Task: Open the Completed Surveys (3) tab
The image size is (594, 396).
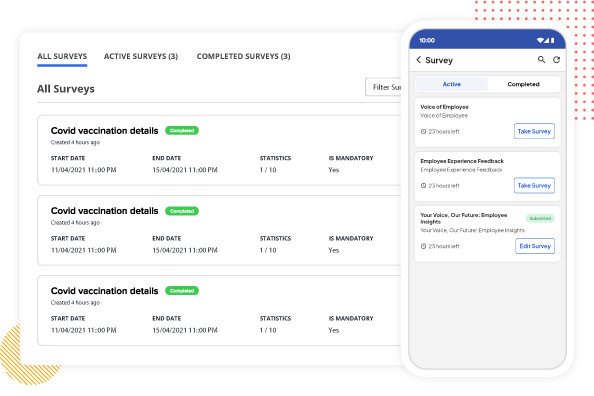Action: (x=244, y=56)
